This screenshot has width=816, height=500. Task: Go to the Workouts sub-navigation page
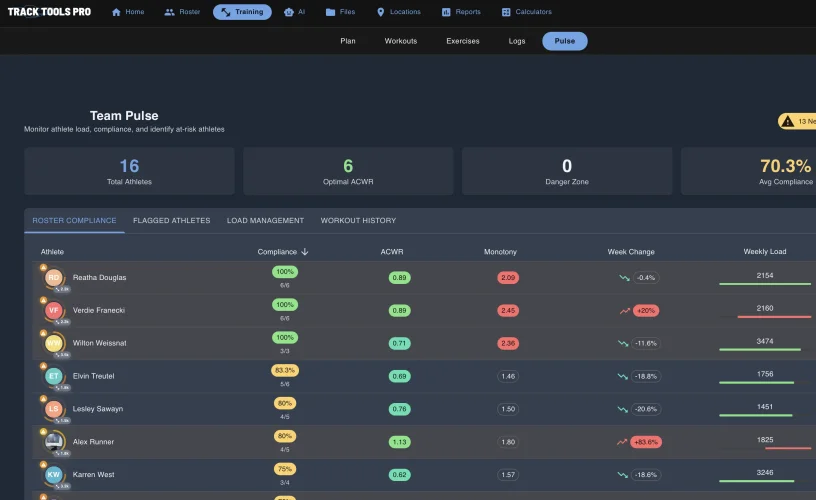pyautogui.click(x=400, y=41)
